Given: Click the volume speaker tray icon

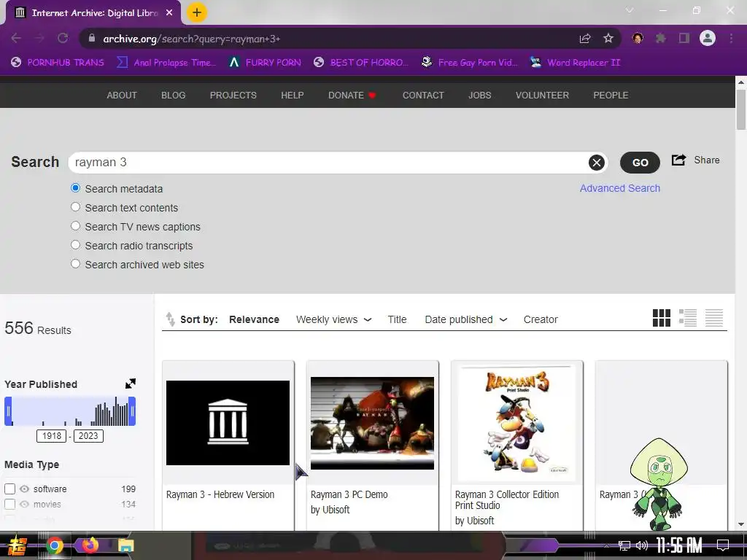Looking at the screenshot, I should [642, 545].
